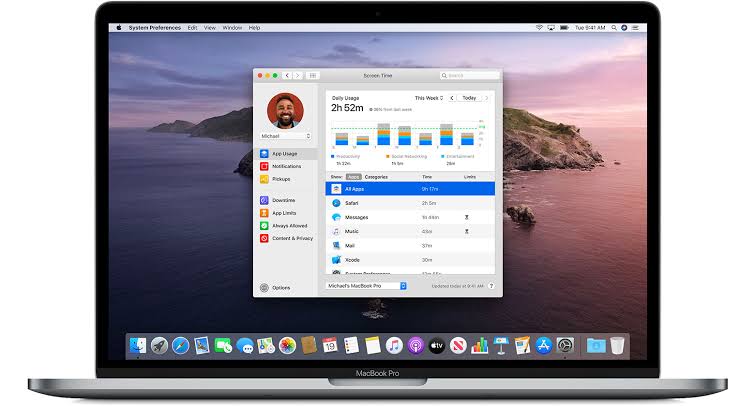The height and width of the screenshot is (406, 755).
Task: Open App Store from the Dock
Action: click(x=544, y=345)
